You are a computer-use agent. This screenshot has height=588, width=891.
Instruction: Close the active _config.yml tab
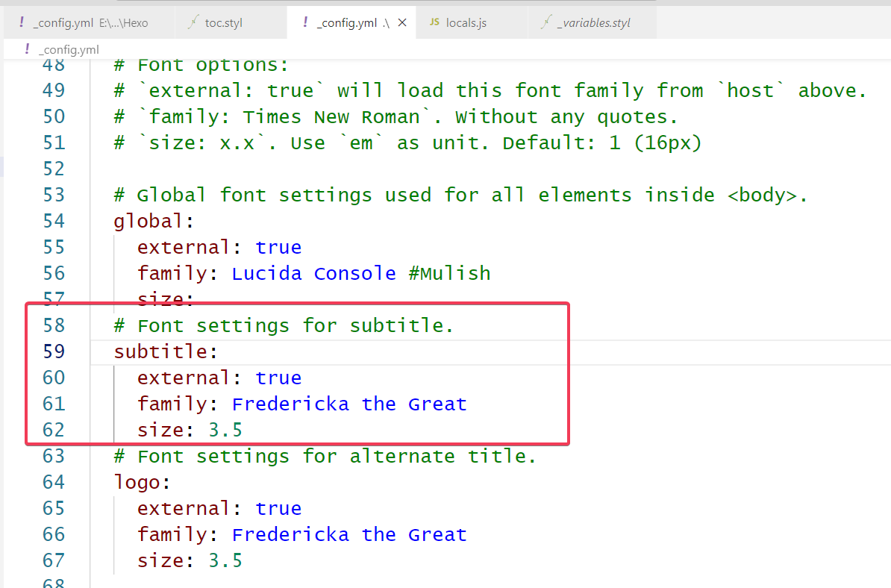coord(402,23)
